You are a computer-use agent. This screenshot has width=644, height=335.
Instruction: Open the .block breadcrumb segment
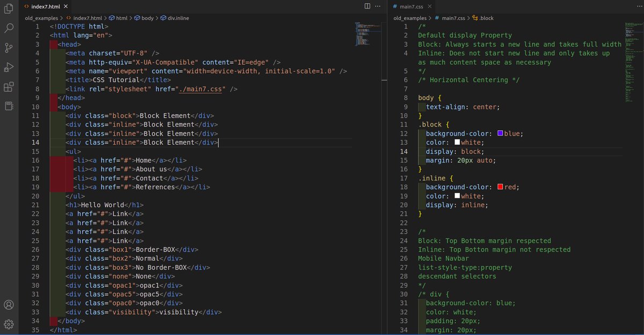(x=482, y=18)
